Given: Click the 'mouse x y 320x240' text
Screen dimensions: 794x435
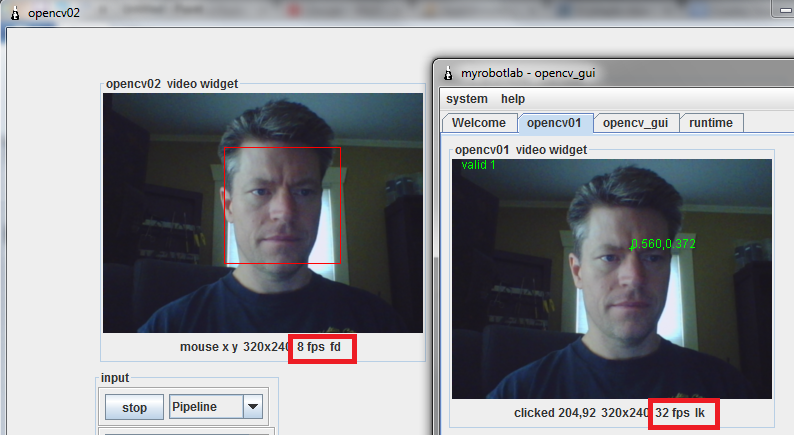Looking at the screenshot, I should (234, 347).
